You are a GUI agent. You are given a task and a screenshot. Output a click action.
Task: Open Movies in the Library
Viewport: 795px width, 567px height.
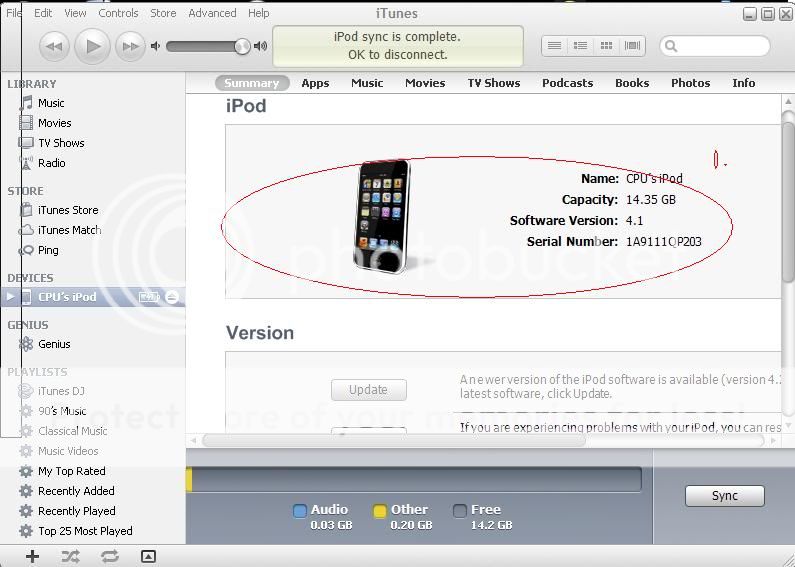(55, 123)
